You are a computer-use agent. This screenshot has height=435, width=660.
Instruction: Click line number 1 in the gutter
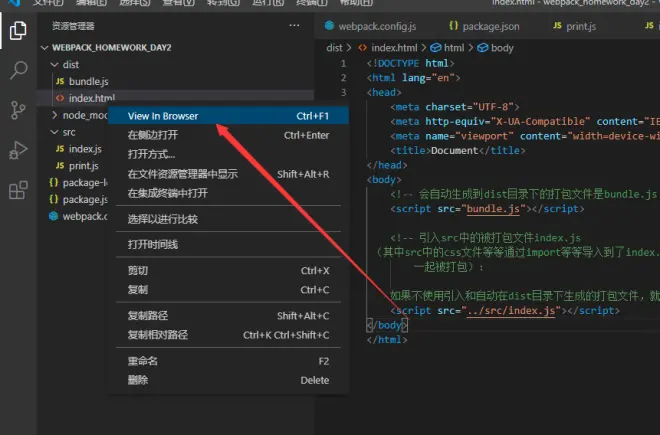click(x=343, y=63)
